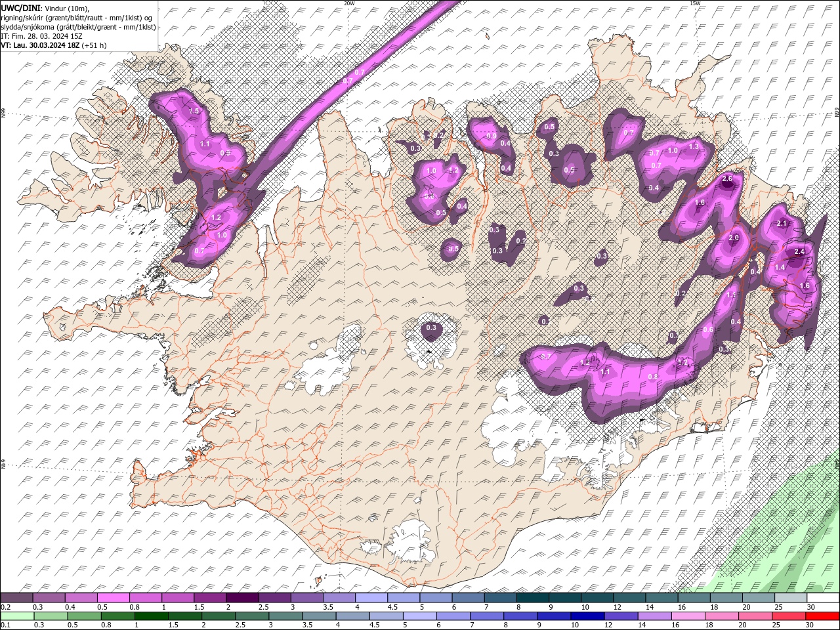Select the 2.1 snowfall label
Viewport: 840px width, 630px height.
click(782, 223)
